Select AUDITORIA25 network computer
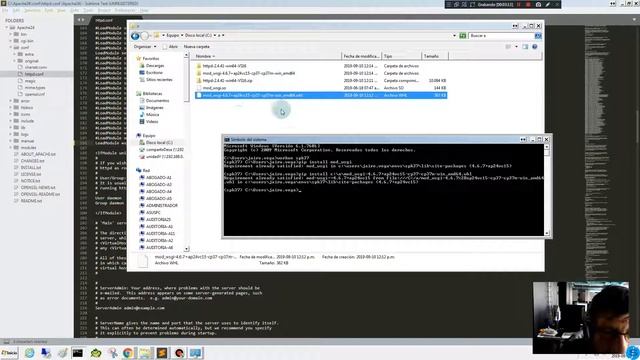The height and width of the screenshot is (360, 640). click(158, 220)
